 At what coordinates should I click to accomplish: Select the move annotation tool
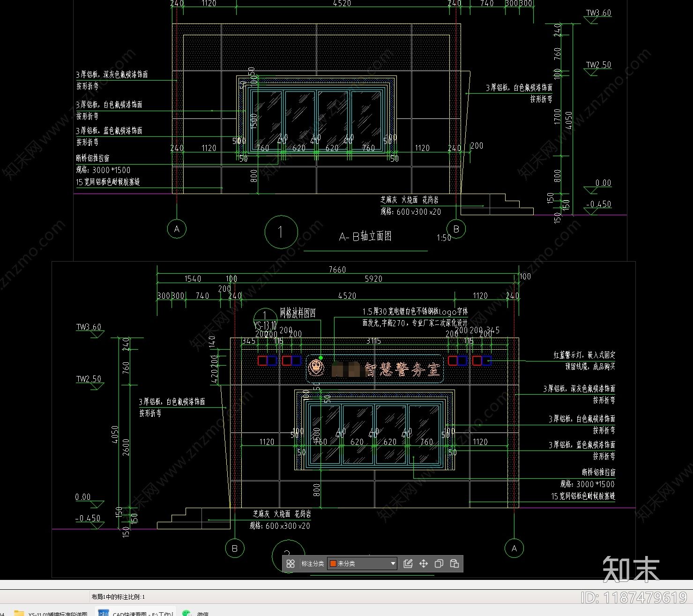(424, 563)
